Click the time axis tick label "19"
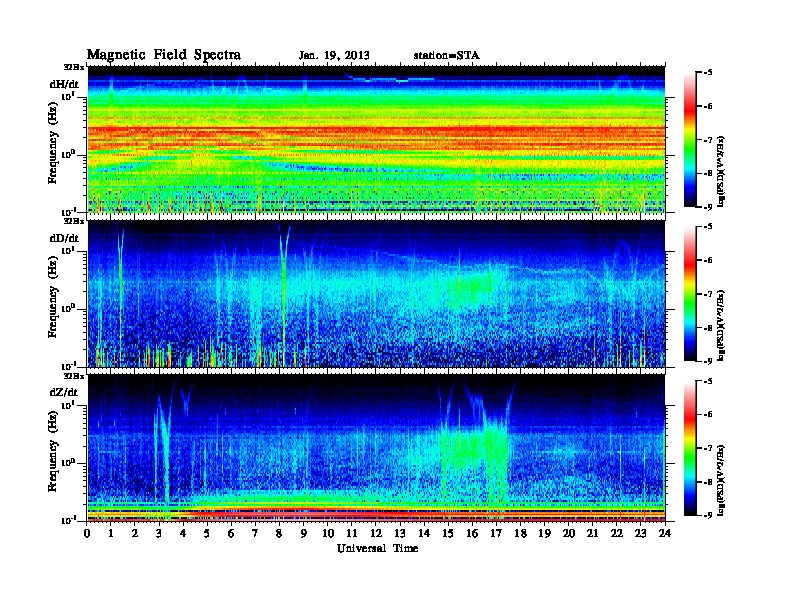This screenshot has height=612, width=792. 544,534
